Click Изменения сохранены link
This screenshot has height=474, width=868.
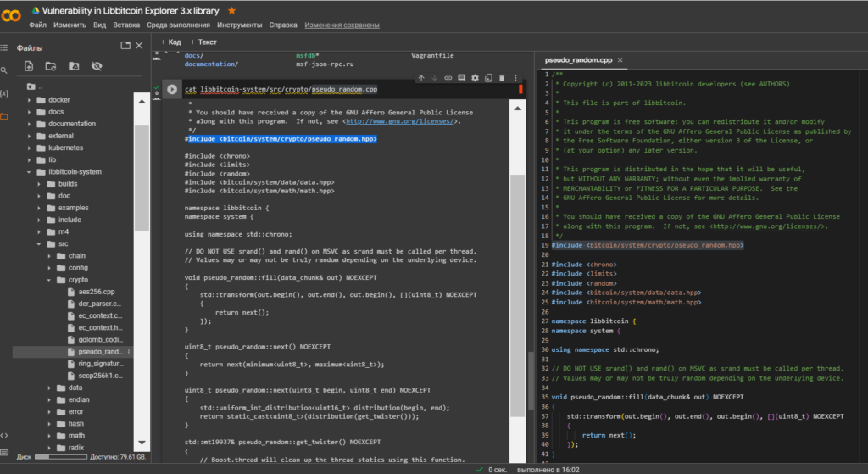(342, 25)
